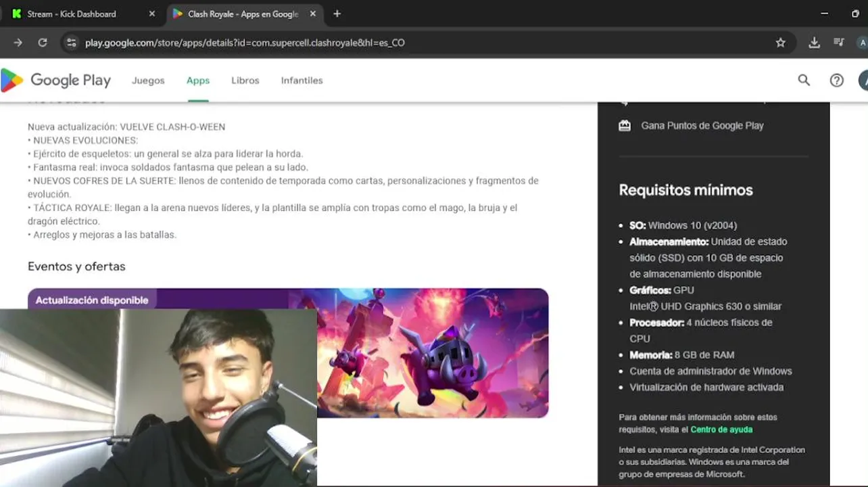Click 'Virtualización de hardware activada'

coord(706,388)
